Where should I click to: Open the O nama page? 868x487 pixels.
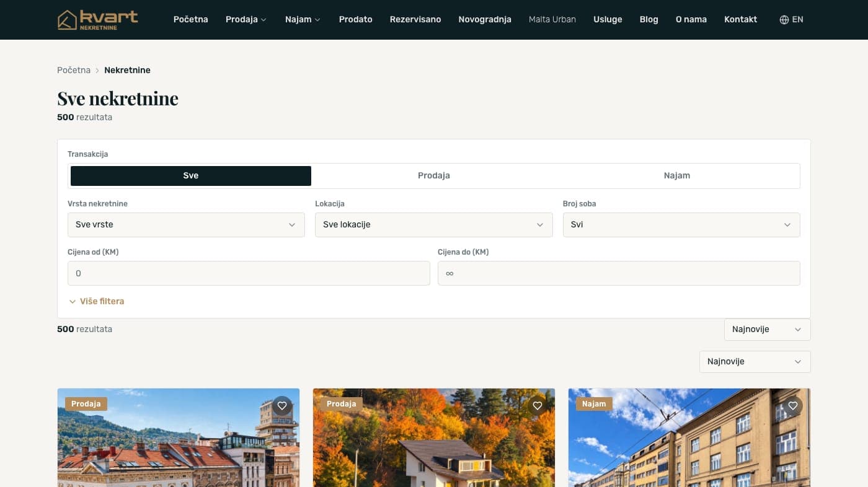pyautogui.click(x=691, y=20)
